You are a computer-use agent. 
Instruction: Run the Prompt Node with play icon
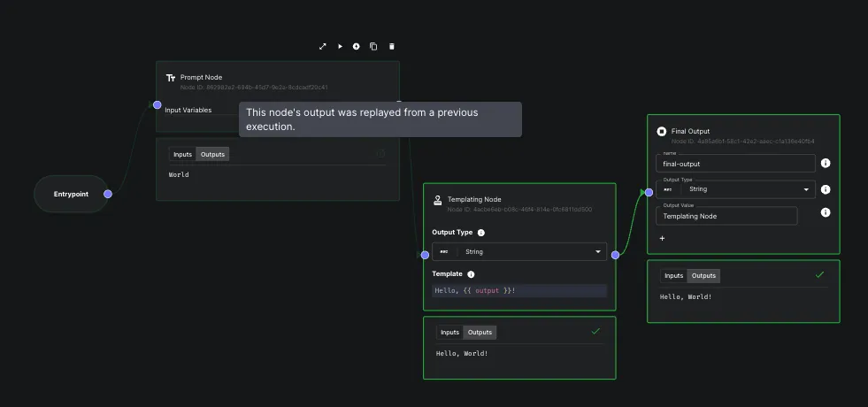click(x=340, y=47)
